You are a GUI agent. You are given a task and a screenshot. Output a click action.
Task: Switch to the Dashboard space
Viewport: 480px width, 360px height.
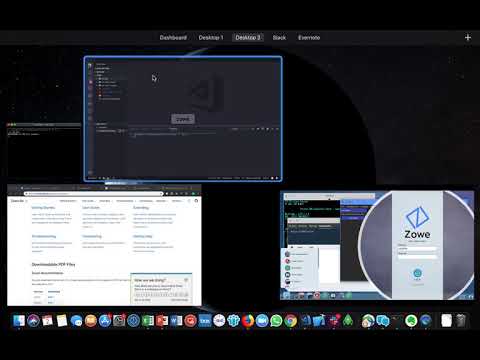(x=173, y=37)
